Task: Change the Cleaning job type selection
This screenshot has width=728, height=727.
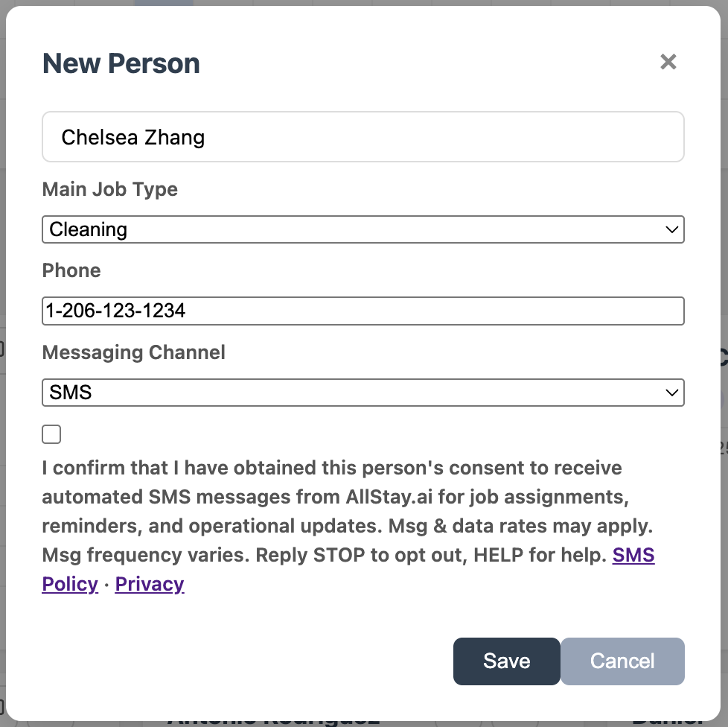Action: point(363,229)
